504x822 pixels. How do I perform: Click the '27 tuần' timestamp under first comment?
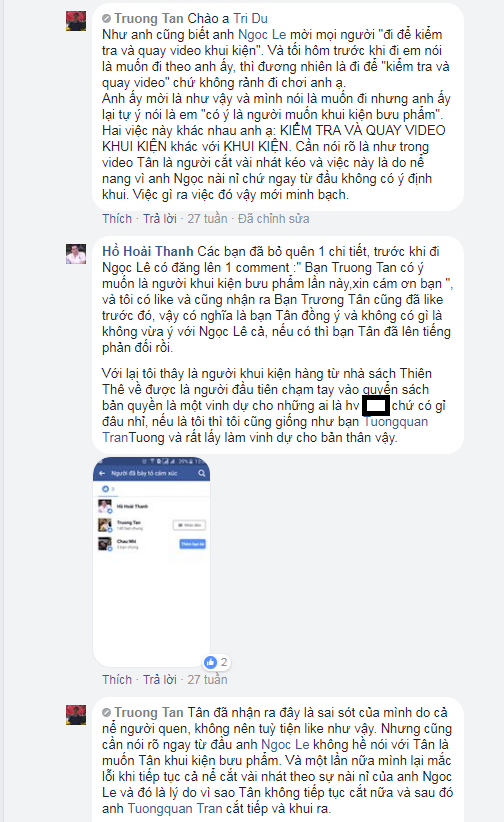[207, 219]
